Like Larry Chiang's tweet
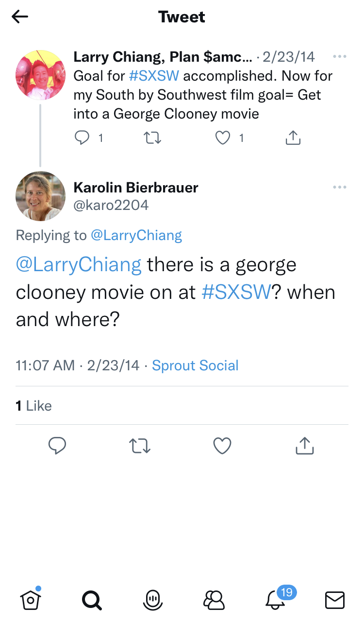The image size is (364, 624). [x=222, y=139]
